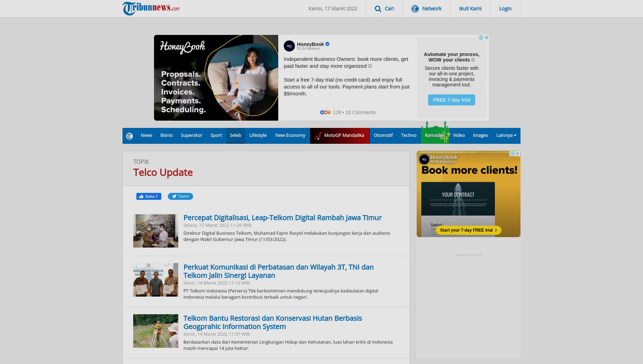Click thumbnail of forest restoration article
643x364 pixels.
(156, 331)
